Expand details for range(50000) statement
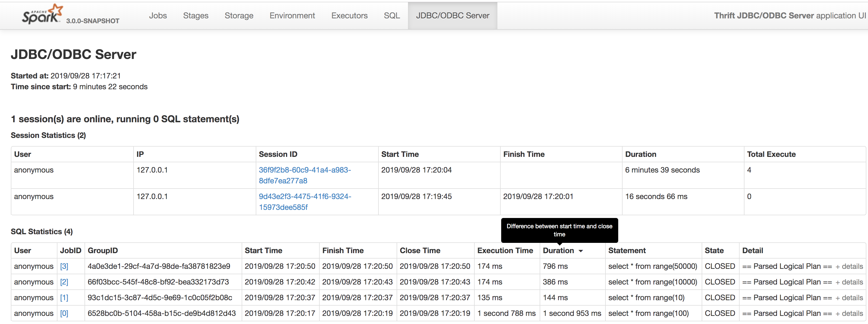 (849, 266)
